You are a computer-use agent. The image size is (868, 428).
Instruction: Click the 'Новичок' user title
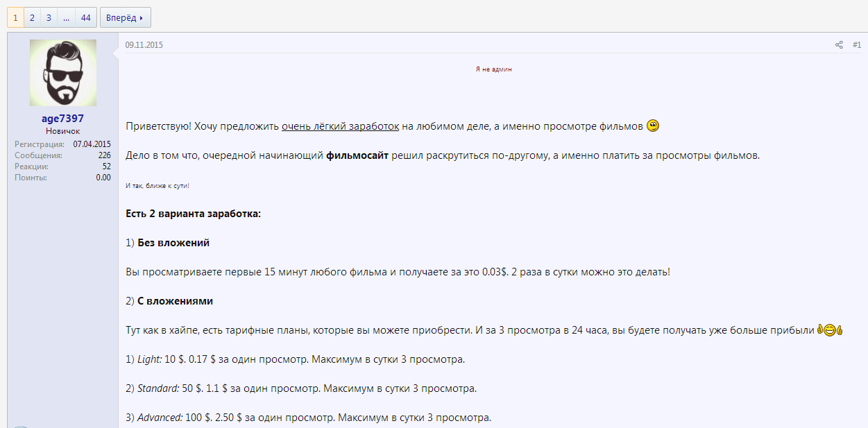62,131
